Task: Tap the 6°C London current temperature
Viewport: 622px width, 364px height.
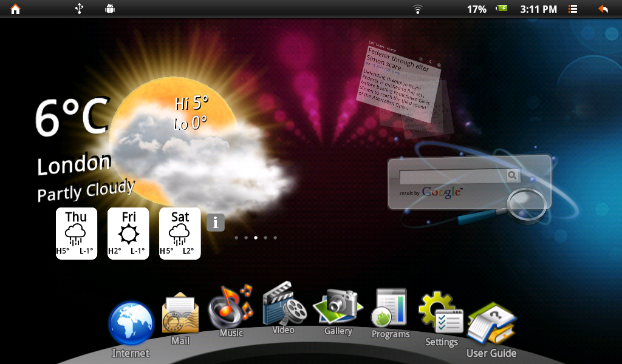Action: click(72, 118)
